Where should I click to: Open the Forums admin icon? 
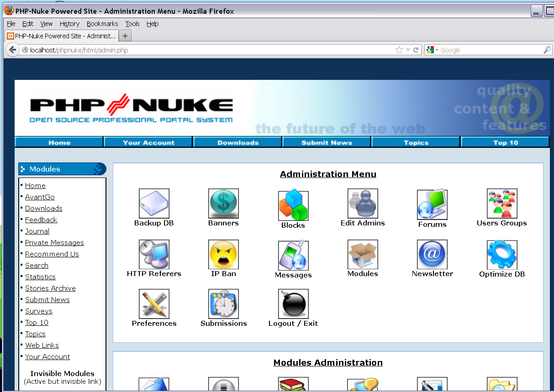pyautogui.click(x=432, y=204)
